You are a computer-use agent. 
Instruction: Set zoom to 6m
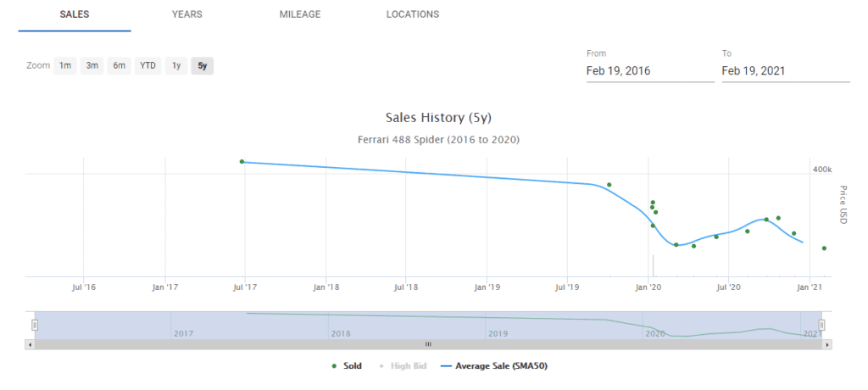pyautogui.click(x=119, y=66)
